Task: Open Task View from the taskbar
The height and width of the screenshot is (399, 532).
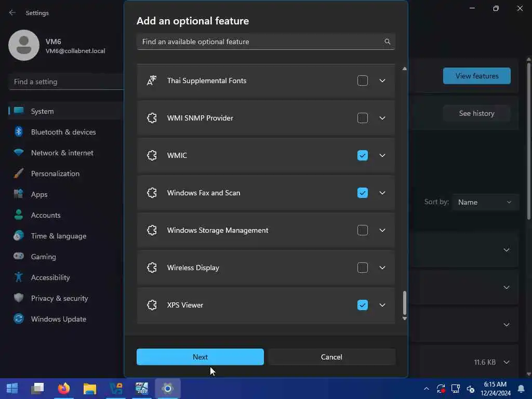Action: point(37,388)
